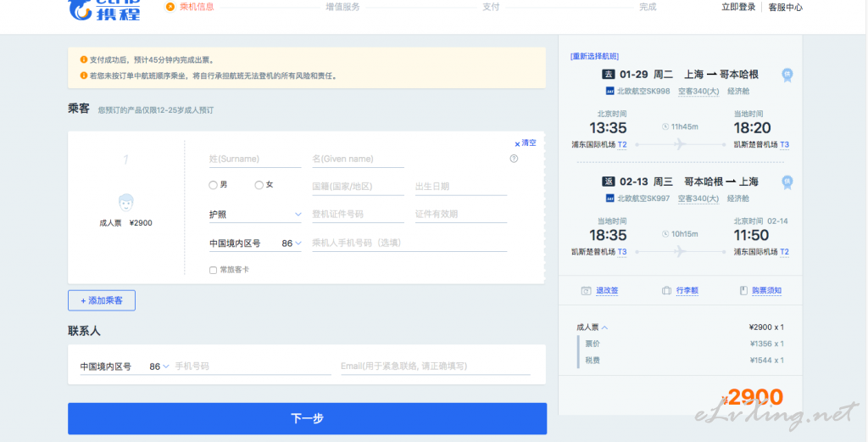Click the 支付 step
Screen dimensions: 868x442
491,7
